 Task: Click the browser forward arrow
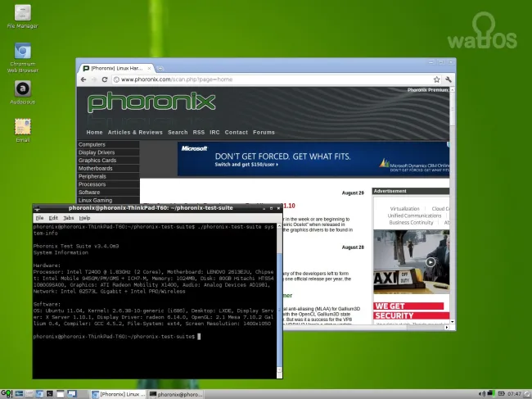point(94,79)
